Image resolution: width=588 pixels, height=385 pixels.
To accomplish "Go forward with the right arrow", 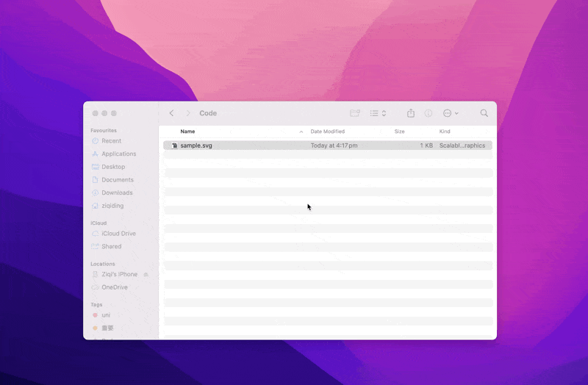I will tap(188, 113).
